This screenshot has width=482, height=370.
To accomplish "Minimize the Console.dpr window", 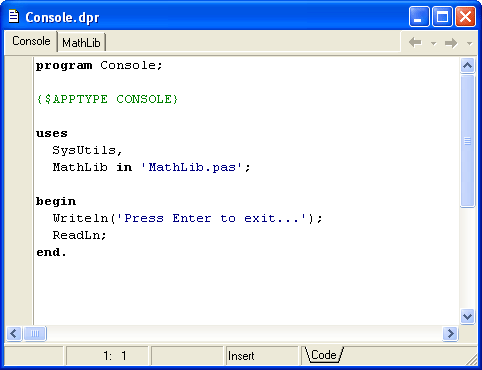I will (419, 17).
